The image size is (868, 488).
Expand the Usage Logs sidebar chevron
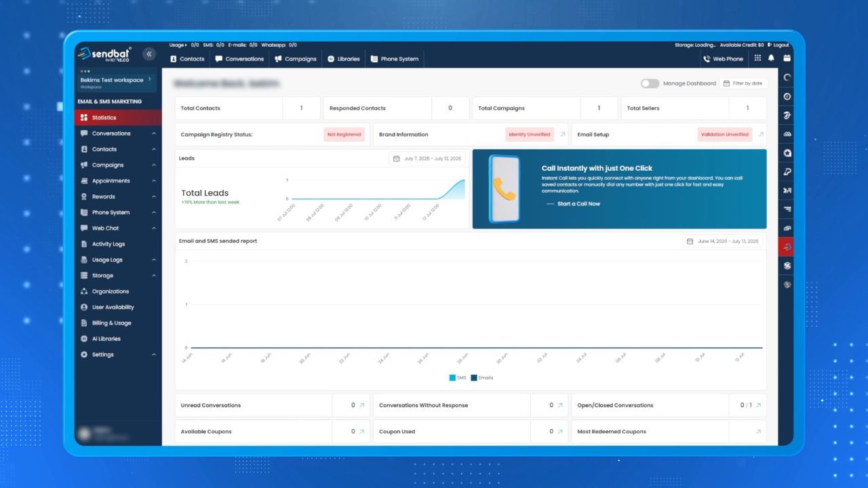(154, 260)
